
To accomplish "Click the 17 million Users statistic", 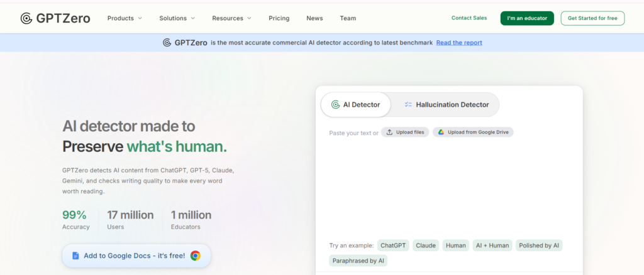I will [x=130, y=220].
